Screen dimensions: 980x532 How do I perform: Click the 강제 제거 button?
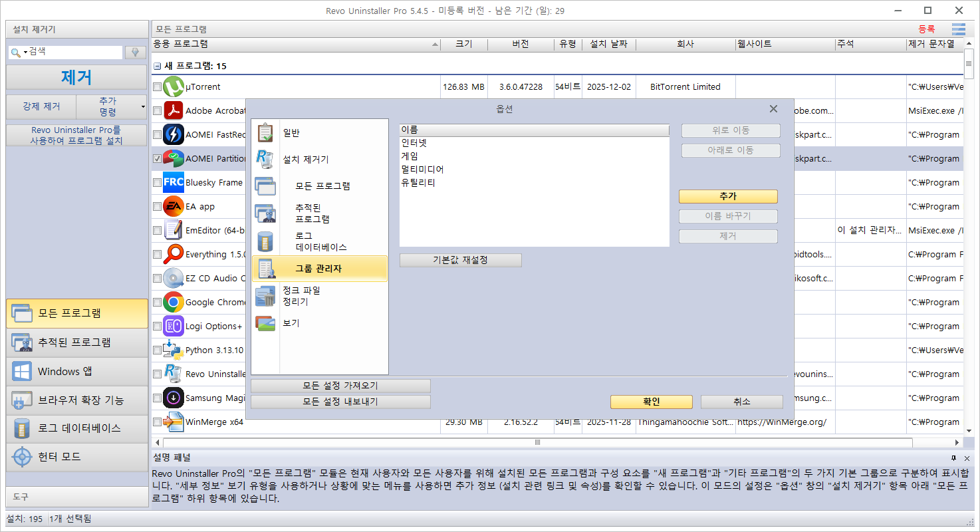coord(41,106)
